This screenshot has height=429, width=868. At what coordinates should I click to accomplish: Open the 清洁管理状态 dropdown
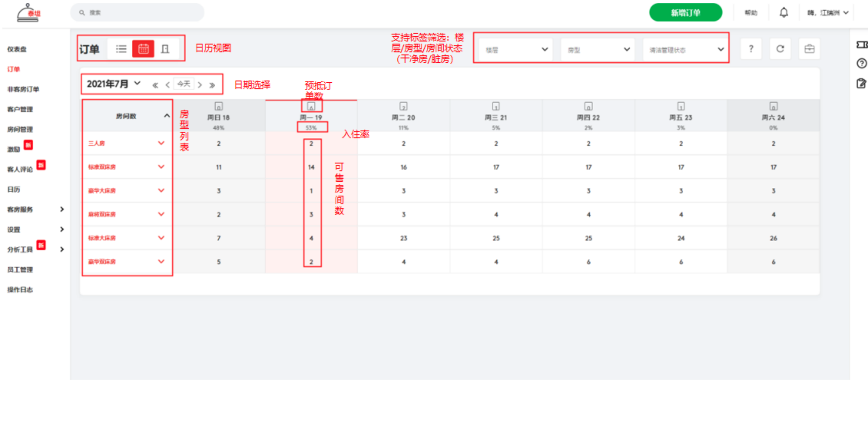click(x=685, y=50)
